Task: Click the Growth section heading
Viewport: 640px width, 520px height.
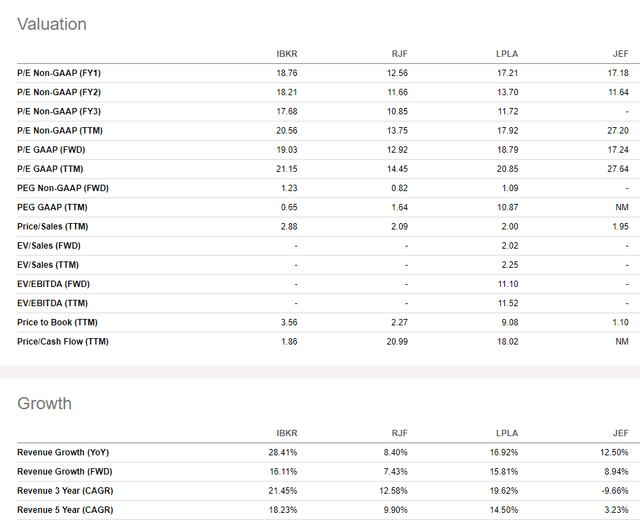Action: pyautogui.click(x=45, y=404)
